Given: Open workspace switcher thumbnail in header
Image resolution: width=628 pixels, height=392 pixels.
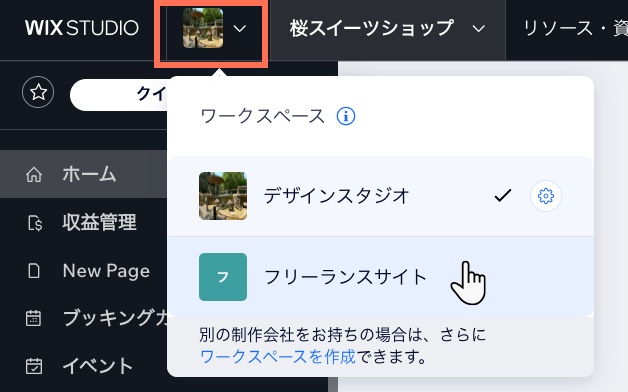Looking at the screenshot, I should pyautogui.click(x=203, y=28).
